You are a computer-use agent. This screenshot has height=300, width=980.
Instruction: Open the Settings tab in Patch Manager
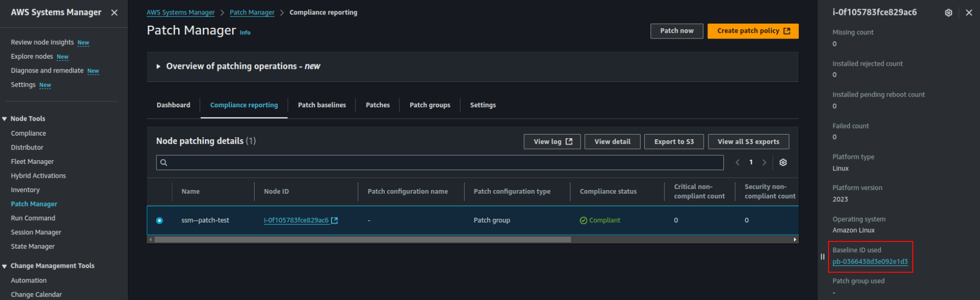pos(483,105)
